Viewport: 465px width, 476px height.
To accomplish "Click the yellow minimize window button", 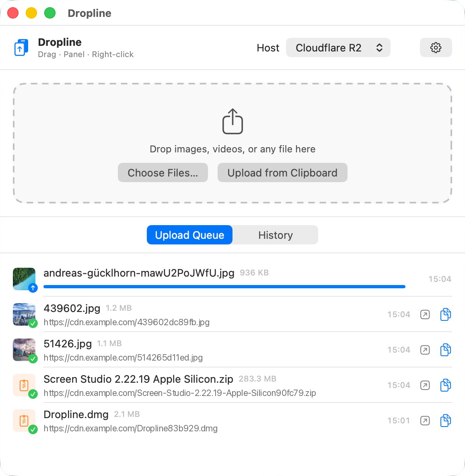I will click(x=31, y=13).
